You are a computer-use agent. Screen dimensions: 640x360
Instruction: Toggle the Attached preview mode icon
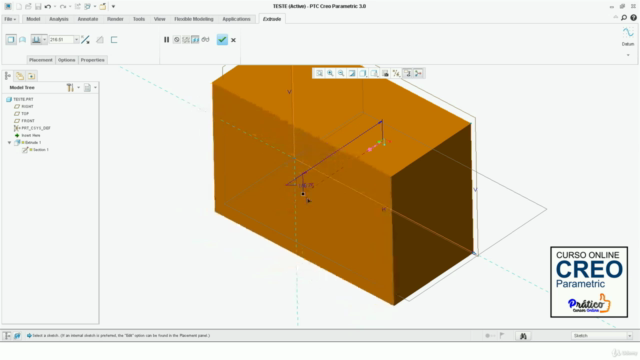click(195, 40)
